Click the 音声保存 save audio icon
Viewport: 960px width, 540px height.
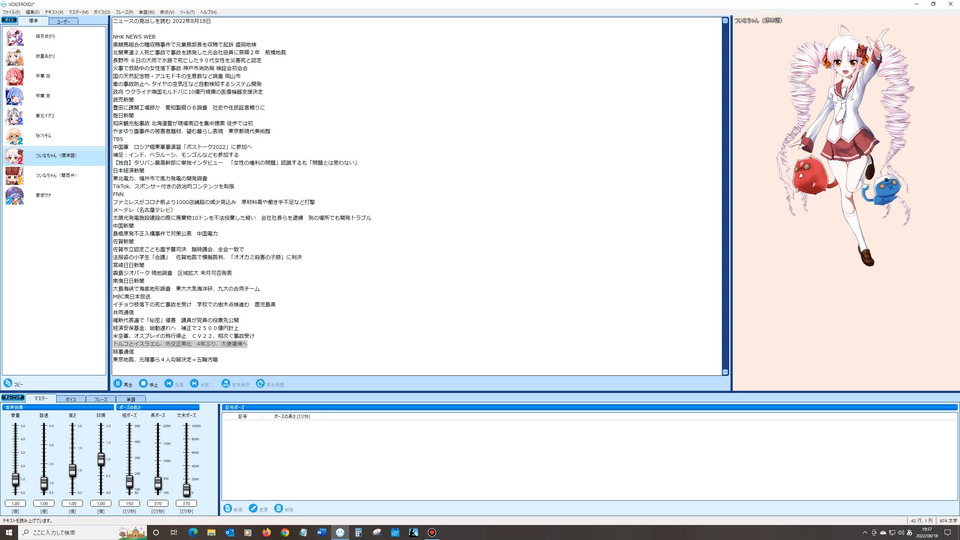coord(226,383)
